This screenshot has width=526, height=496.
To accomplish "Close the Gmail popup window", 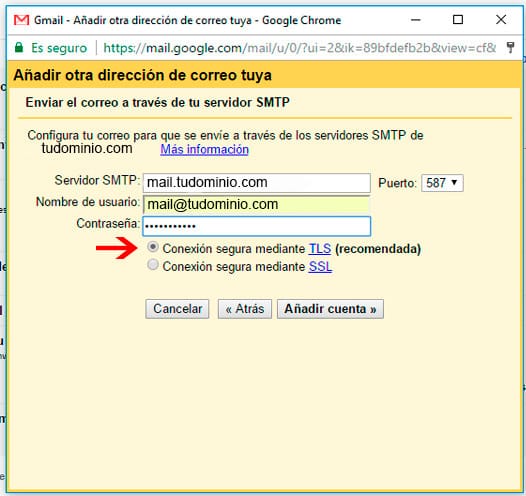I will point(501,20).
